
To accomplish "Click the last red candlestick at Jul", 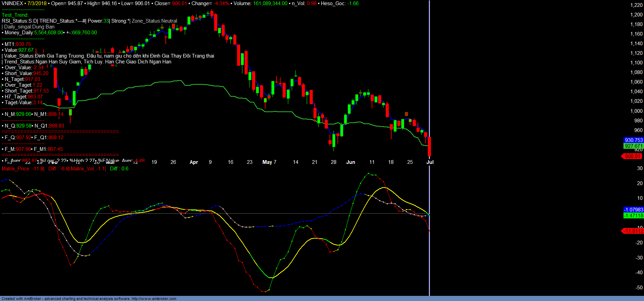I will pos(429,146).
